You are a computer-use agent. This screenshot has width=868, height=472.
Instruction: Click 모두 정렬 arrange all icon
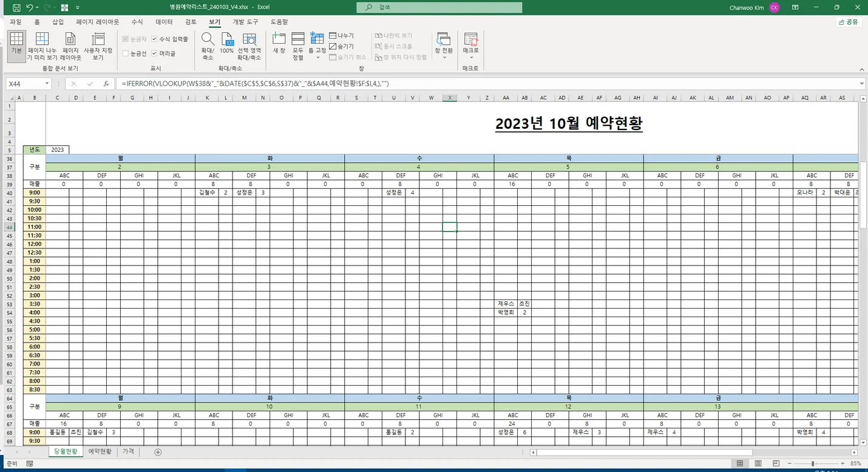(x=298, y=47)
